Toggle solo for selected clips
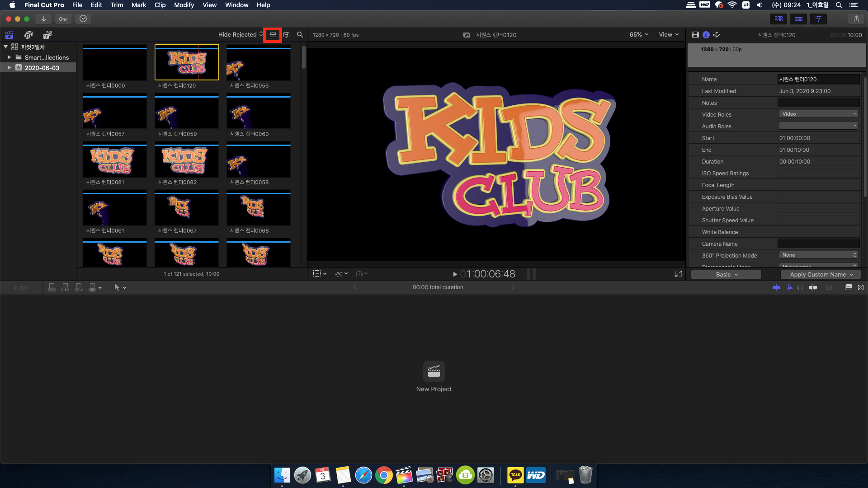Screen dimensions: 868x488 click(801, 287)
